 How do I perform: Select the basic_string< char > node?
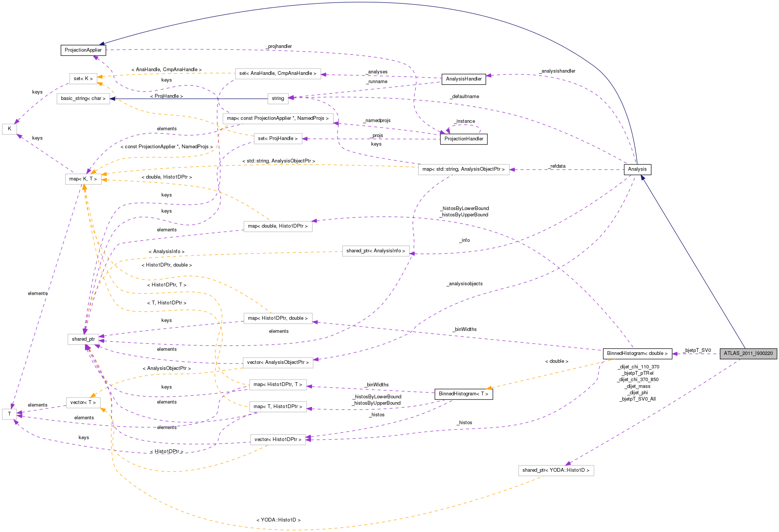pyautogui.click(x=83, y=98)
